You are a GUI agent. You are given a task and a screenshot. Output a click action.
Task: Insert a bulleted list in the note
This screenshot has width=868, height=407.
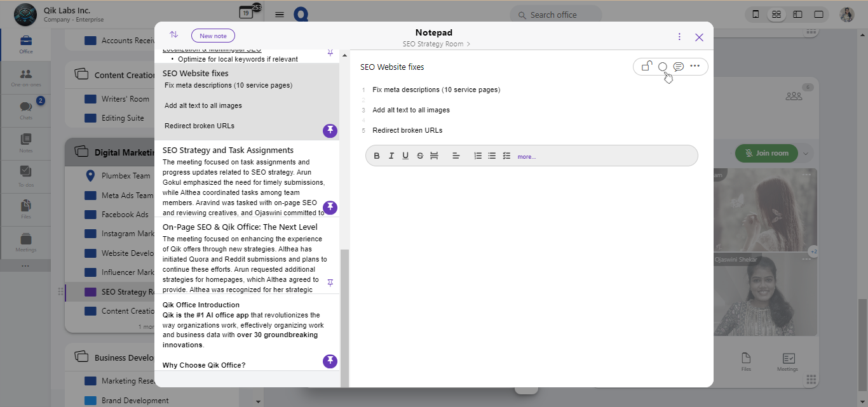[x=492, y=156]
